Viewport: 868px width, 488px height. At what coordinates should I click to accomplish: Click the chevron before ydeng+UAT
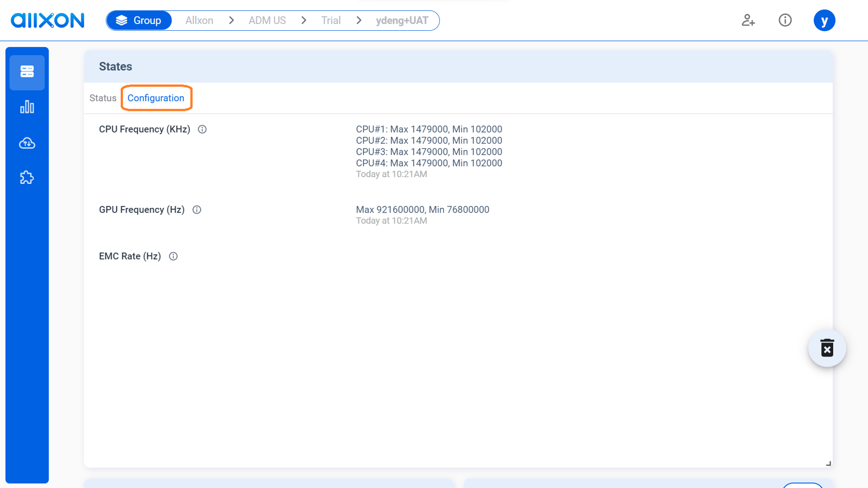(x=358, y=20)
